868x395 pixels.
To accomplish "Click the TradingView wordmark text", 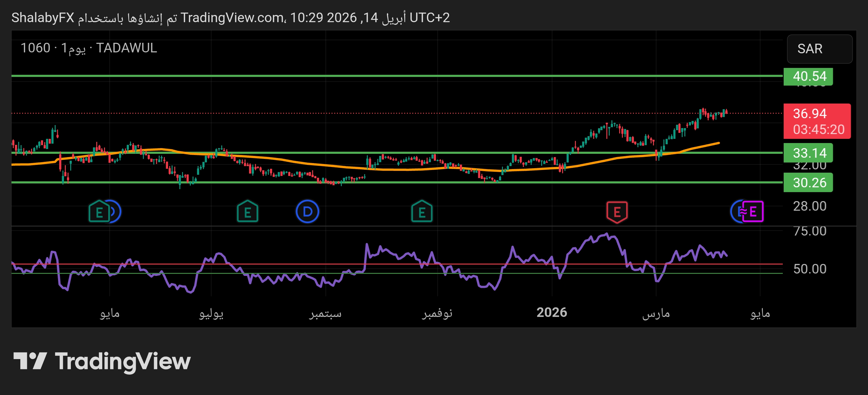I will pyautogui.click(x=123, y=361).
